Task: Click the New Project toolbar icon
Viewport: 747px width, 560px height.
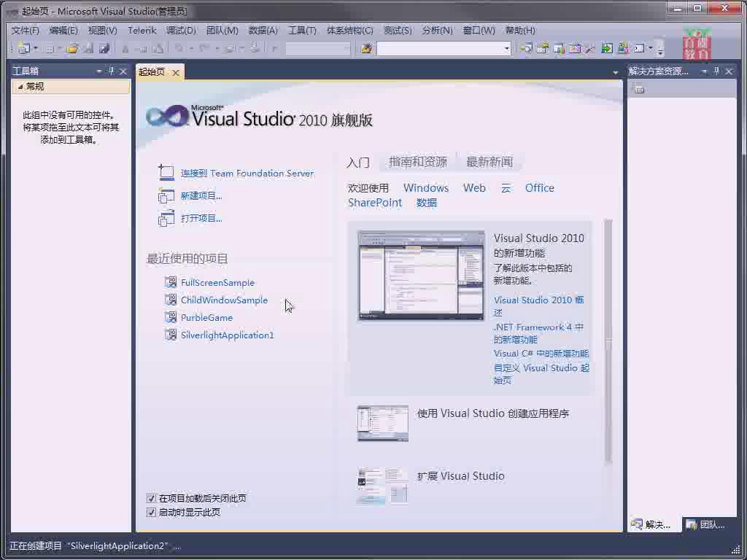Action: 23,47
